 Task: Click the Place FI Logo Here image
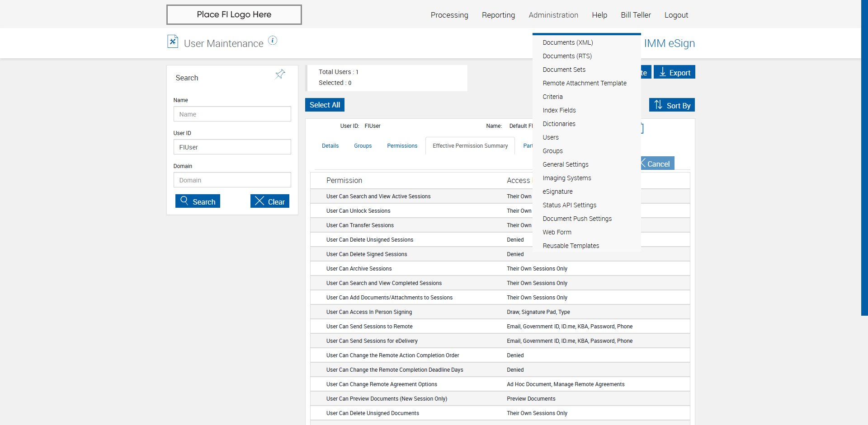click(234, 14)
